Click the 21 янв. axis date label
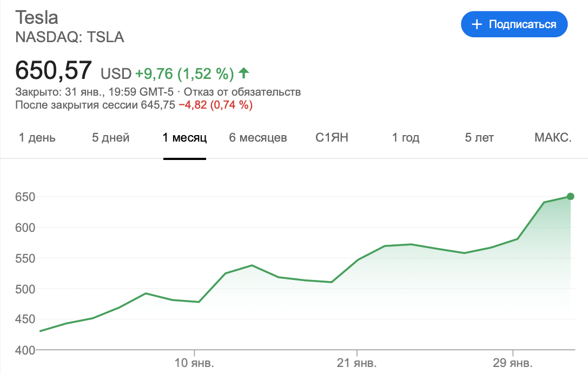The height and width of the screenshot is (374, 588). (356, 363)
